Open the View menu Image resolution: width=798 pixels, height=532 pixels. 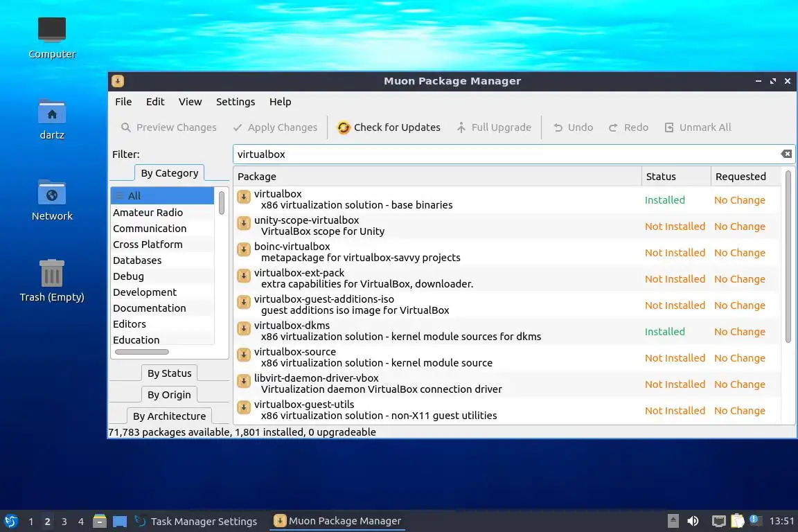190,101
